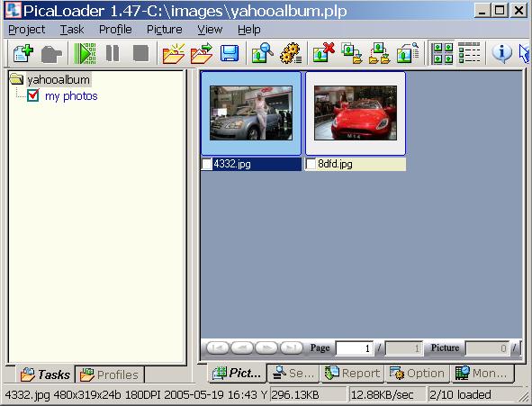The height and width of the screenshot is (406, 532).
Task: Start the task with the green play icon
Action: pos(85,53)
